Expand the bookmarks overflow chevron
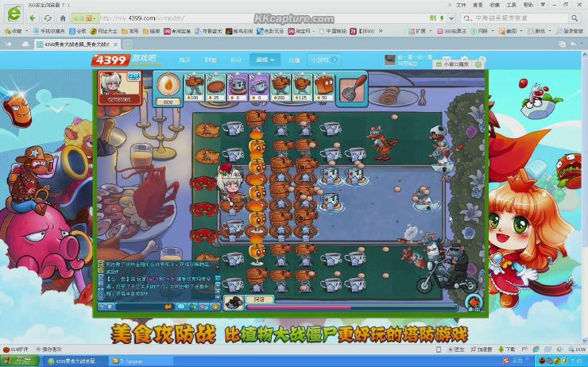The width and height of the screenshot is (588, 367). pyautogui.click(x=381, y=31)
